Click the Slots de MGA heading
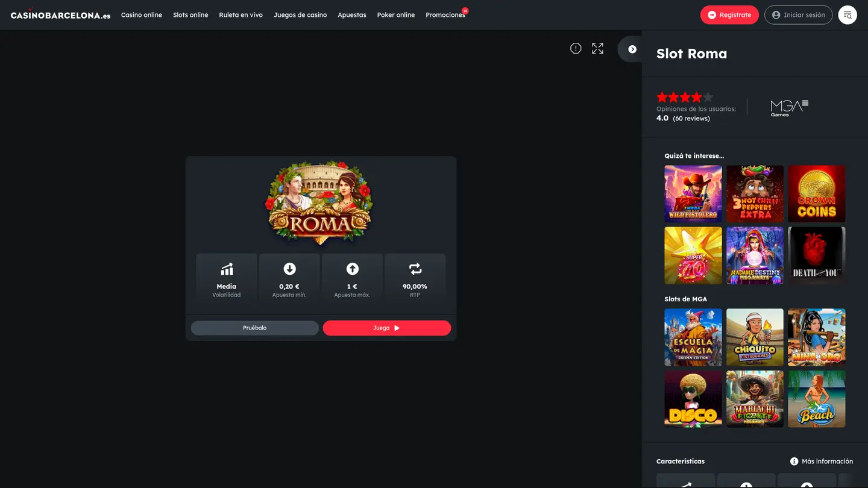This screenshot has width=868, height=488. click(686, 299)
